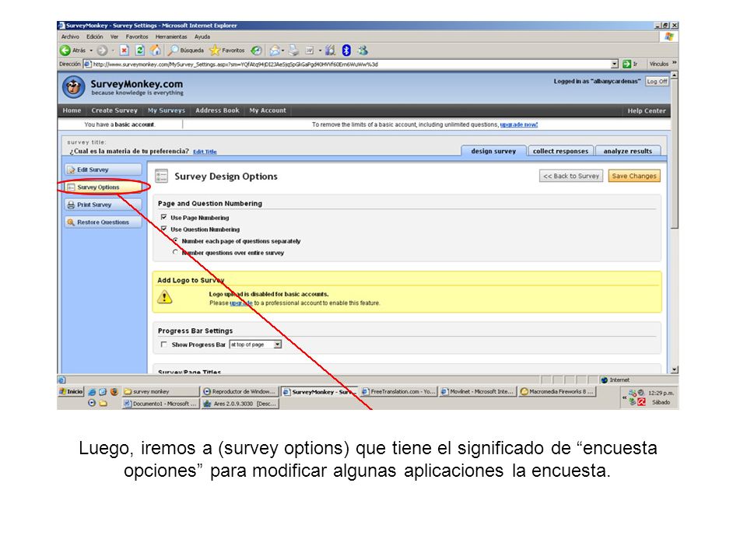This screenshot has width=747, height=560.
Task: Click the browser Forward arrow icon
Action: (102, 50)
